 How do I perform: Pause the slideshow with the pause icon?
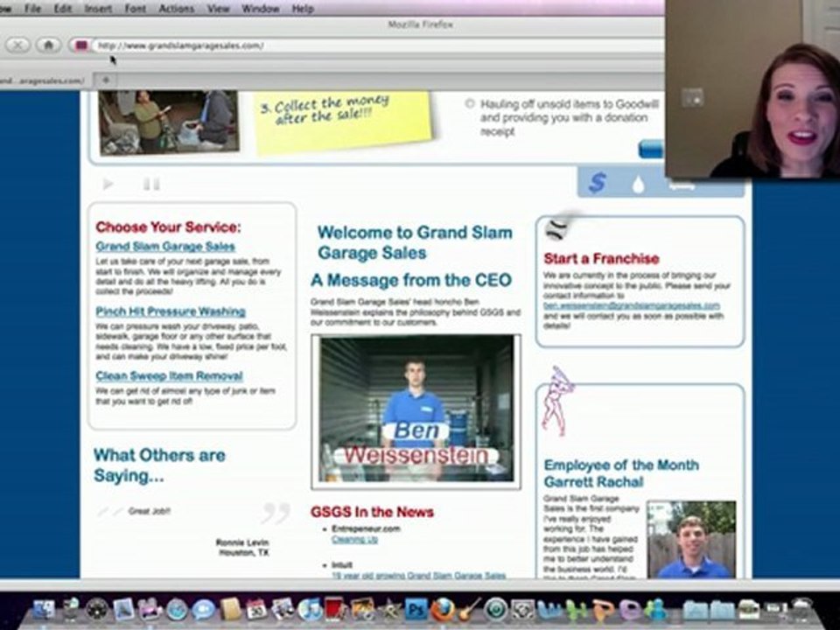click(x=151, y=185)
